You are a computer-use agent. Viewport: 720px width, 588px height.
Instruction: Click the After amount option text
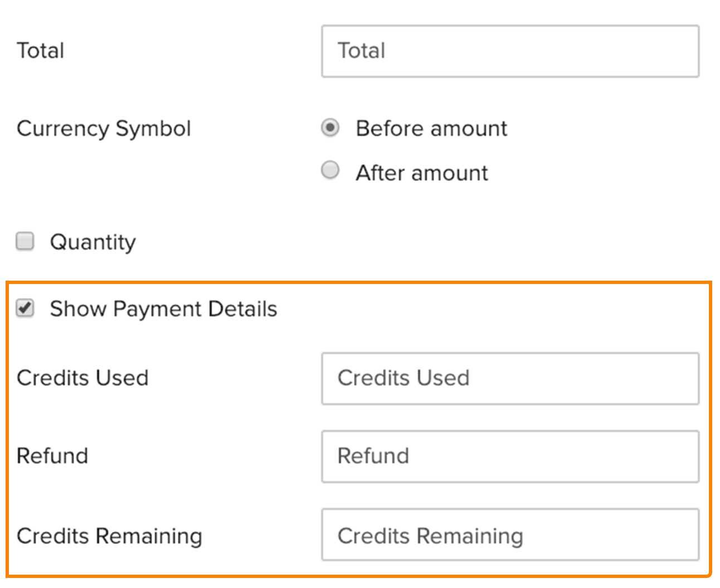click(422, 173)
